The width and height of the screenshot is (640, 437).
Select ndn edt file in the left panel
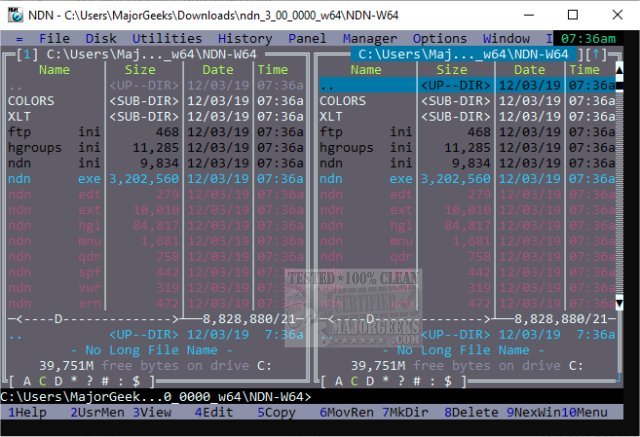(156, 194)
